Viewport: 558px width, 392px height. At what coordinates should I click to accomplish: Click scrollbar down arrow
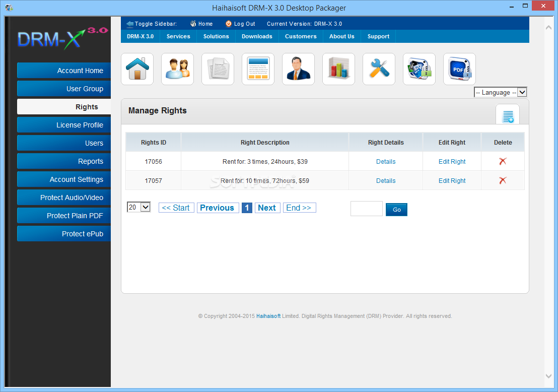tap(549, 375)
